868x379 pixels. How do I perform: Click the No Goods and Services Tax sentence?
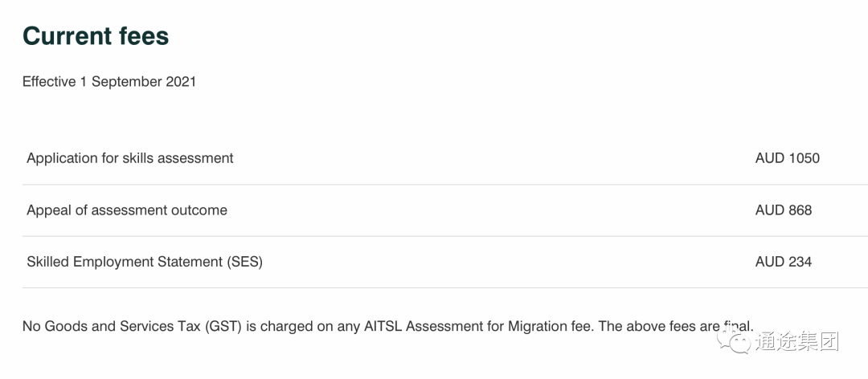309,327
